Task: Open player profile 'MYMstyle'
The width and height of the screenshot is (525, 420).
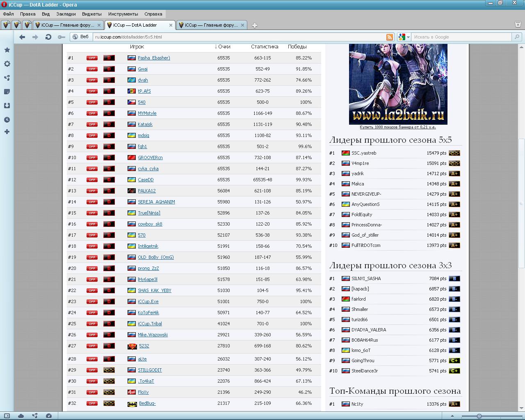Action: 147,113
